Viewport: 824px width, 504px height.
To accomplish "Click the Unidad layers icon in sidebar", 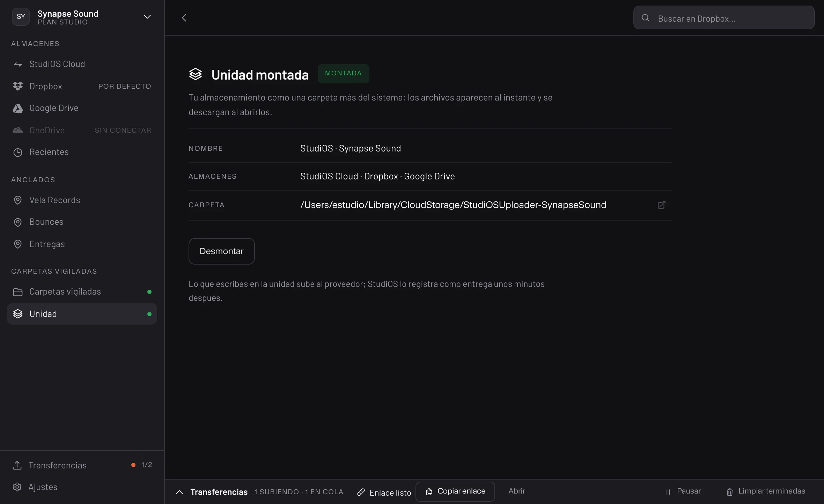I will pos(18,314).
